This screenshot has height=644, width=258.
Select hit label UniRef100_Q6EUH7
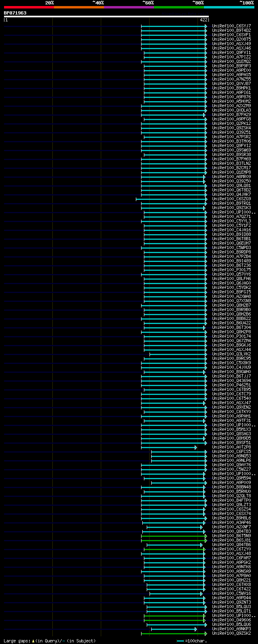coord(231,243)
